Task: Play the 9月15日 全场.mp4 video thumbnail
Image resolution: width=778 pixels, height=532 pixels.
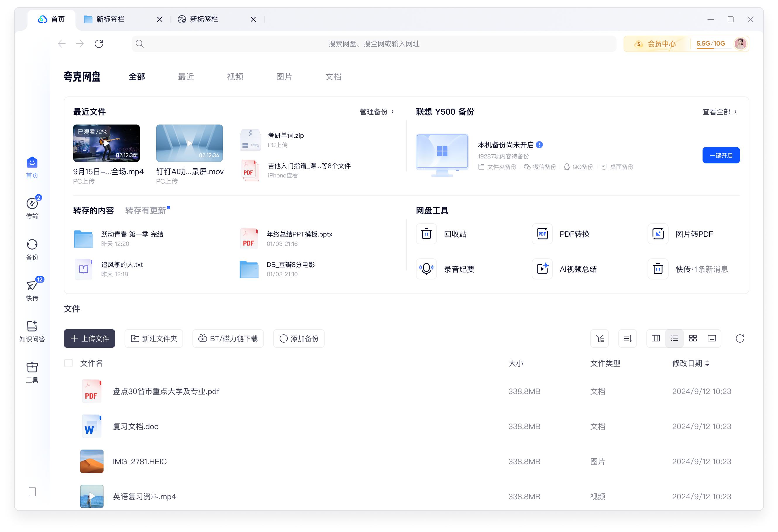Action: [106, 143]
